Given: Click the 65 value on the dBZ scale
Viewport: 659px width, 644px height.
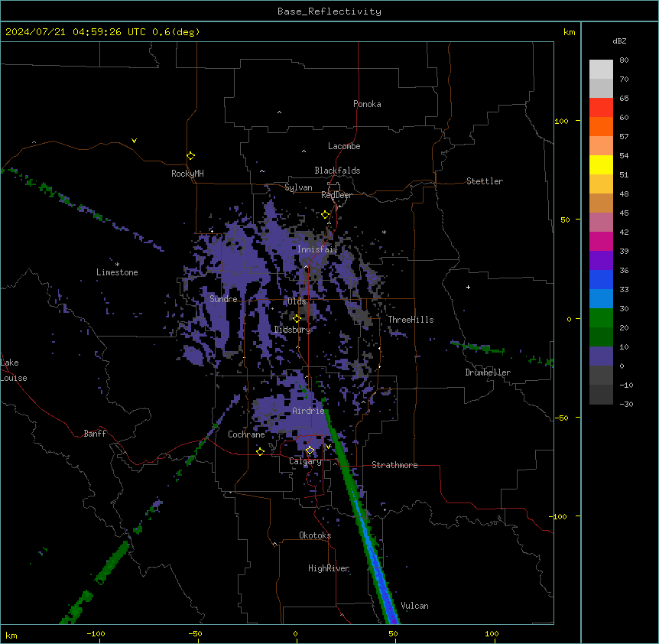Looking at the screenshot, I should pyautogui.click(x=624, y=99).
